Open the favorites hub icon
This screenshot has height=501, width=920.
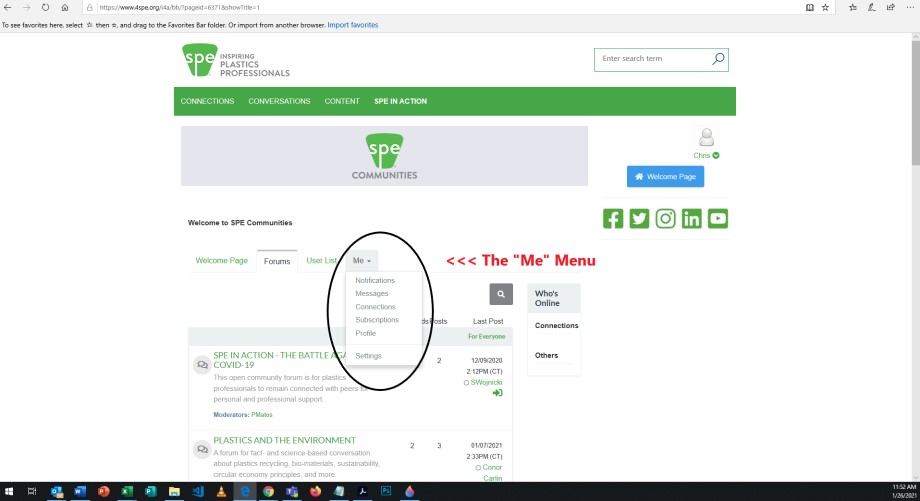point(853,8)
